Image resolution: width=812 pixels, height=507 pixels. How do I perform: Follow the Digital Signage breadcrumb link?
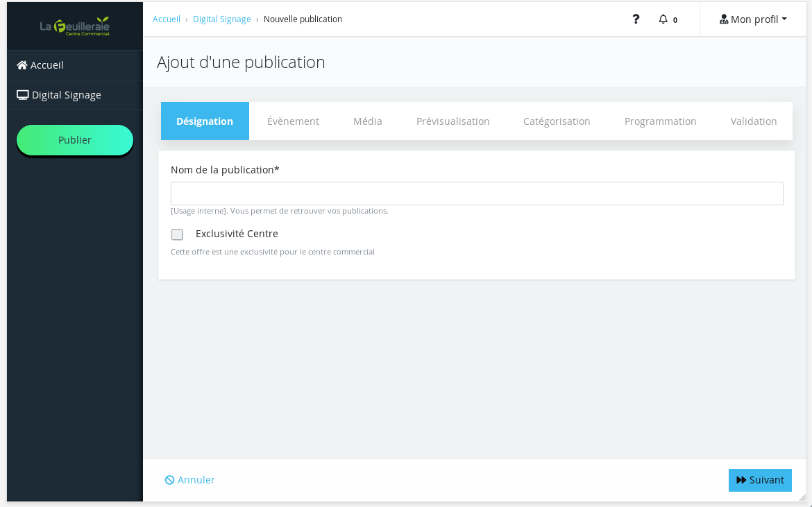pyautogui.click(x=221, y=19)
